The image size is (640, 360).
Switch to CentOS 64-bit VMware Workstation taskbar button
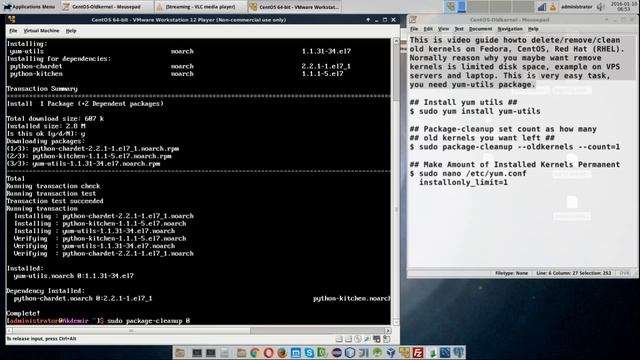click(294, 7)
